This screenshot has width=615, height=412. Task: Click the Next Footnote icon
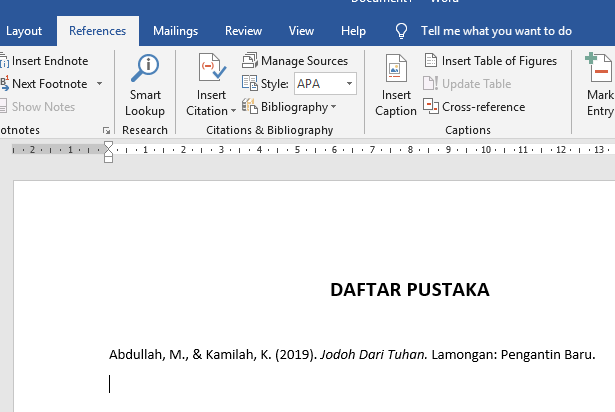(x=4, y=84)
